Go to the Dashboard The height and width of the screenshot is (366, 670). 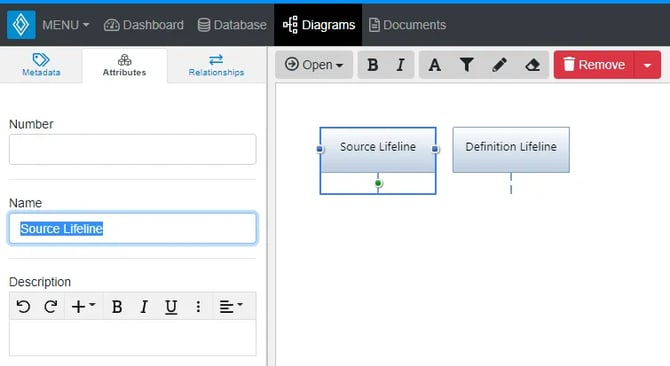point(144,25)
